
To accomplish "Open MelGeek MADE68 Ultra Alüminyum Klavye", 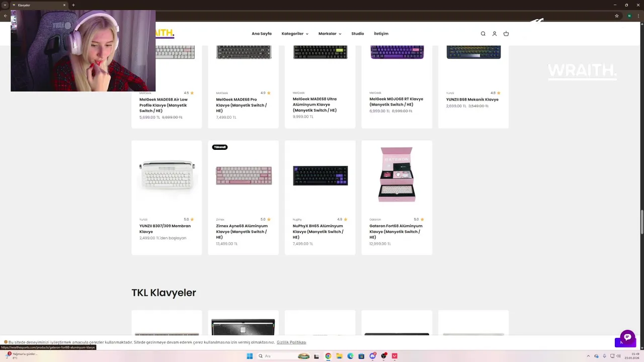I will coord(315,105).
